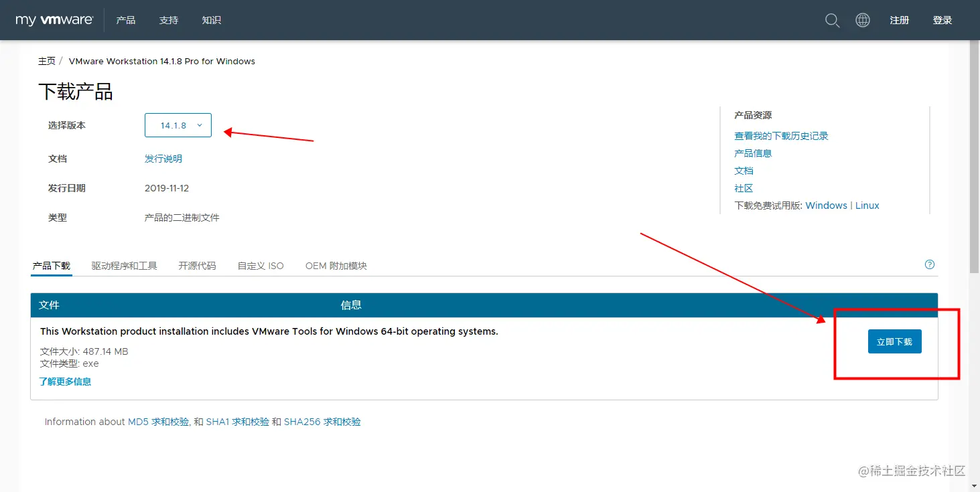This screenshot has width=980, height=492.
Task: Open the 了解更多信息 link
Action: [x=65, y=382]
